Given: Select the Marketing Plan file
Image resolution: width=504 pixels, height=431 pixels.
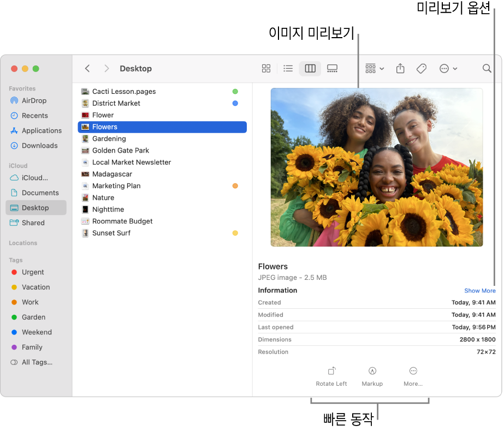Looking at the screenshot, I should point(162,185).
